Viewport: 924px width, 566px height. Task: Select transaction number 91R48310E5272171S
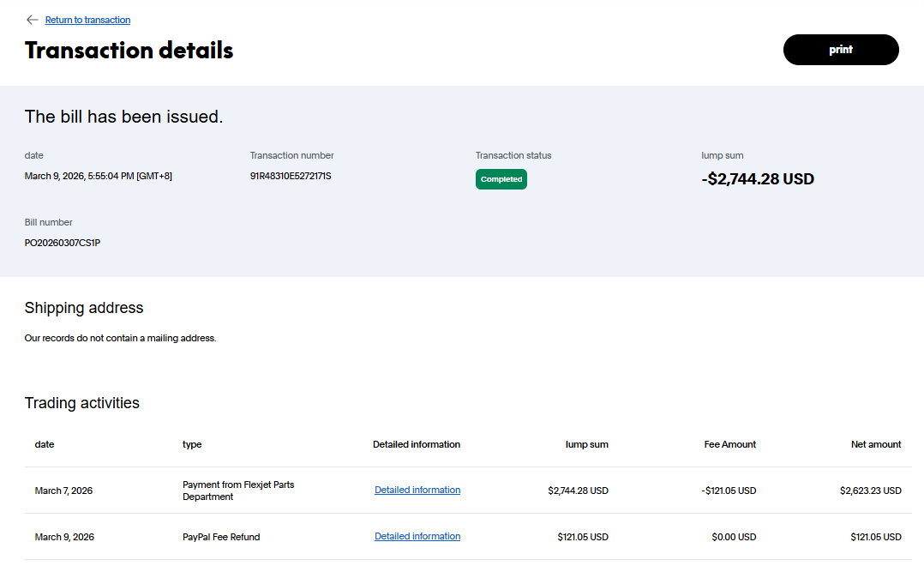pos(290,176)
